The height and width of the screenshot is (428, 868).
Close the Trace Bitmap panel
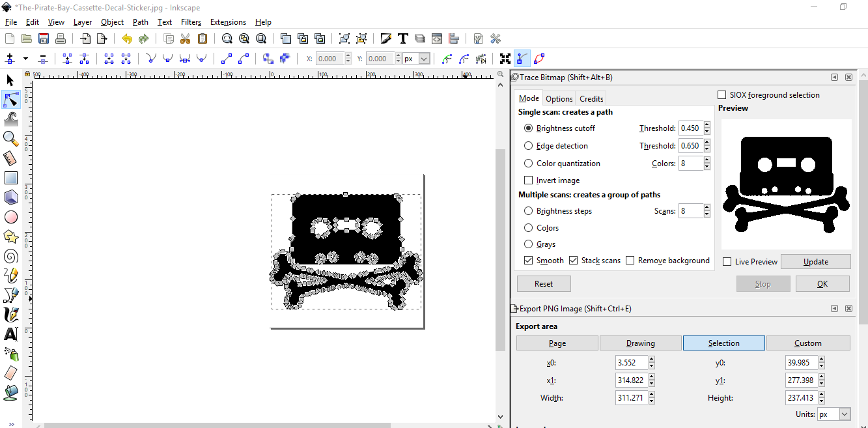click(848, 78)
